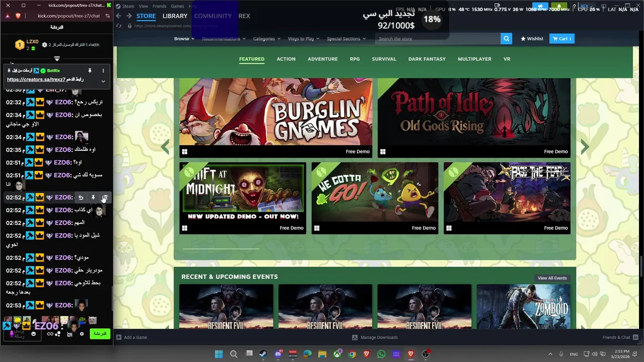Select the ACTION genre tab
Image resolution: width=644 pixels, height=362 pixels.
click(286, 59)
